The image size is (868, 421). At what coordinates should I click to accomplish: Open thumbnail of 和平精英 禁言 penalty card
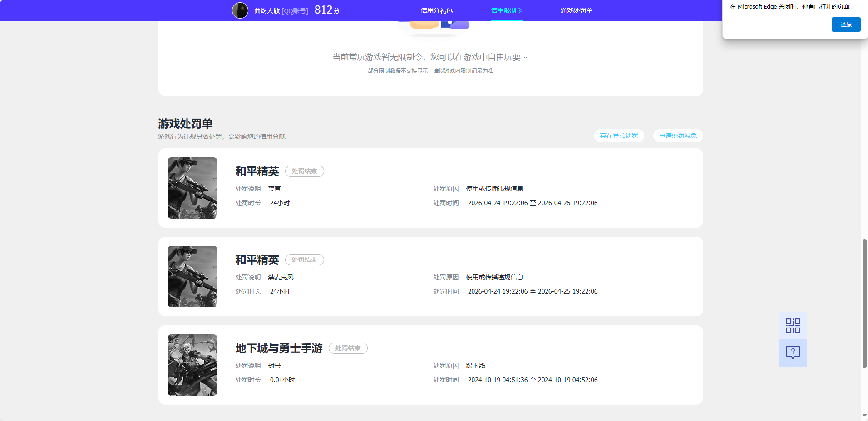[192, 188]
